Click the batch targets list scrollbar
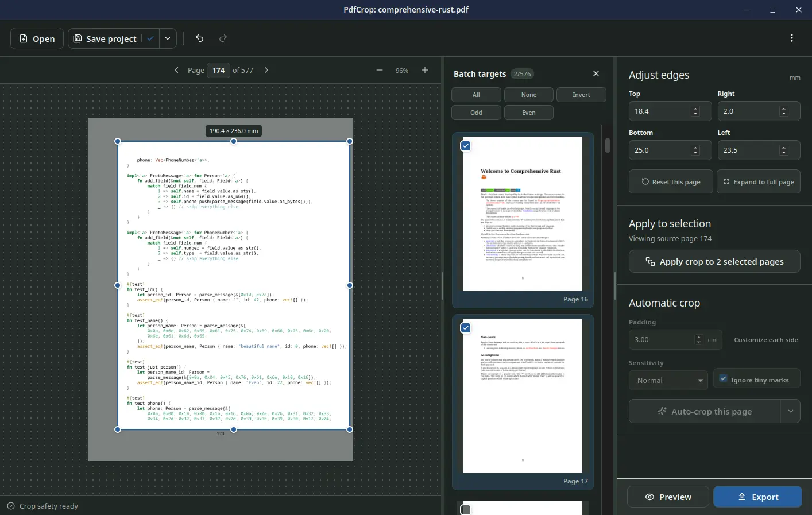812x515 pixels. [608, 145]
